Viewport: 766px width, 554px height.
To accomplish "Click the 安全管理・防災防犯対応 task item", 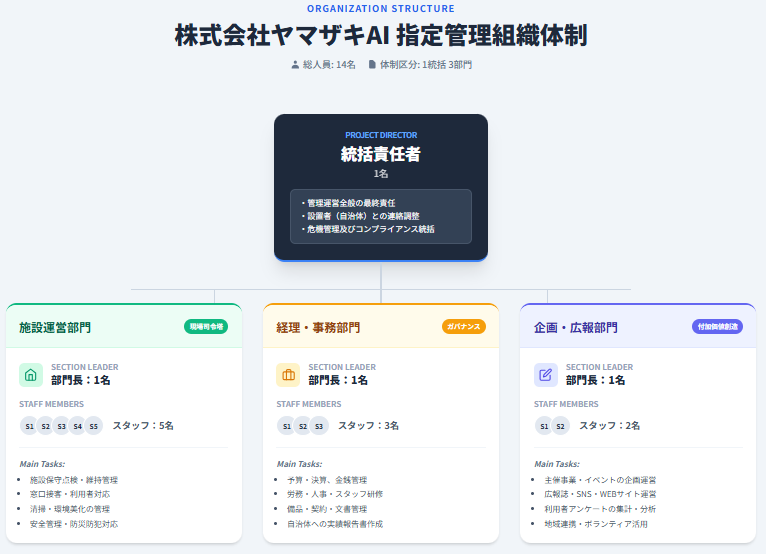I will pos(75,523).
